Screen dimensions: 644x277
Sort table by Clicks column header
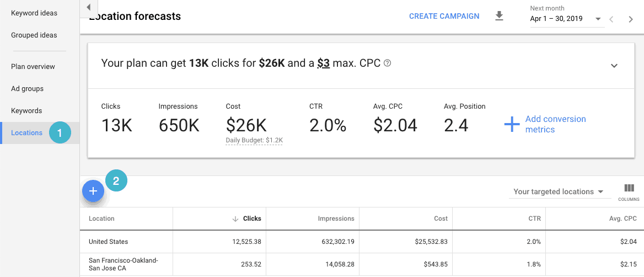252,219
